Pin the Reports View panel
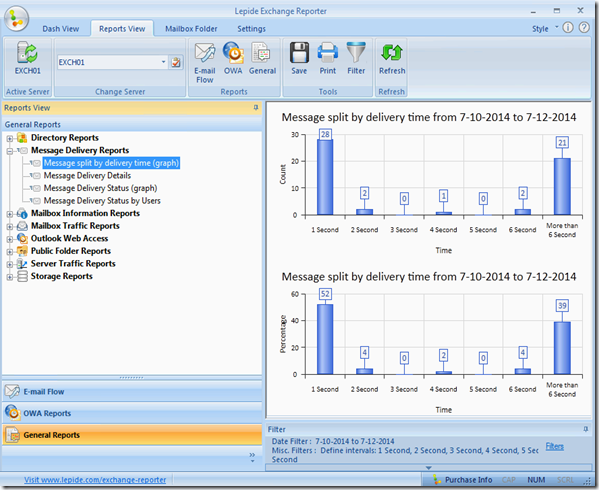This screenshot has width=599, height=490. [256, 108]
